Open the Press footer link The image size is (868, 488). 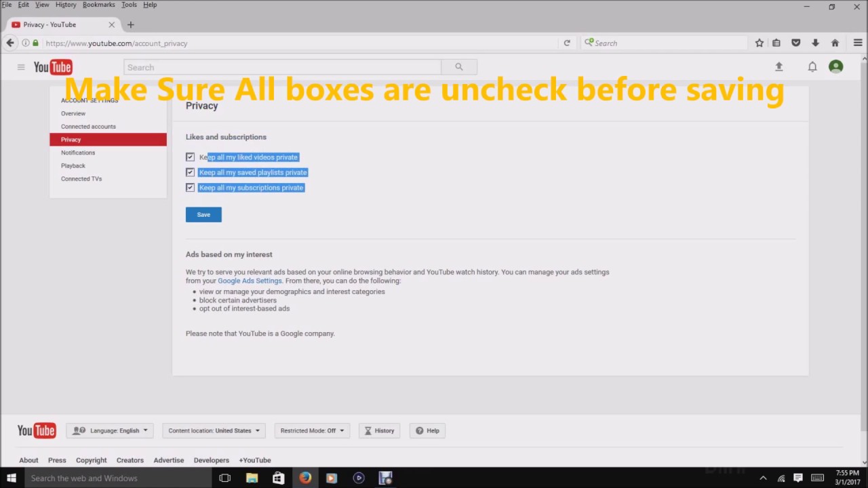pos(57,460)
